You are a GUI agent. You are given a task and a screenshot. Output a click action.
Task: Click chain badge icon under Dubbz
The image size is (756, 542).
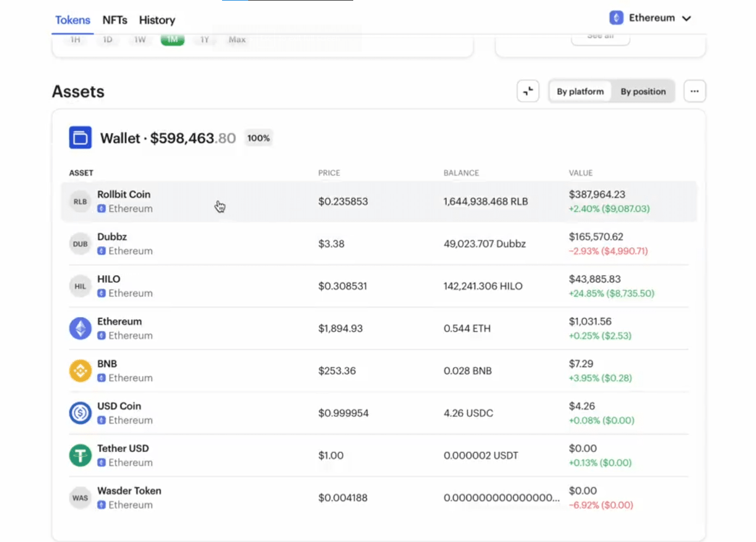(x=101, y=251)
